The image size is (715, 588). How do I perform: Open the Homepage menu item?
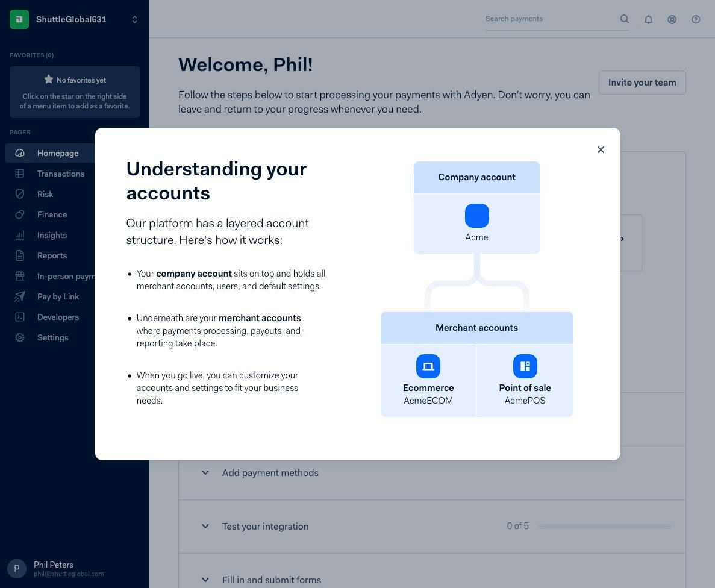[58, 153]
